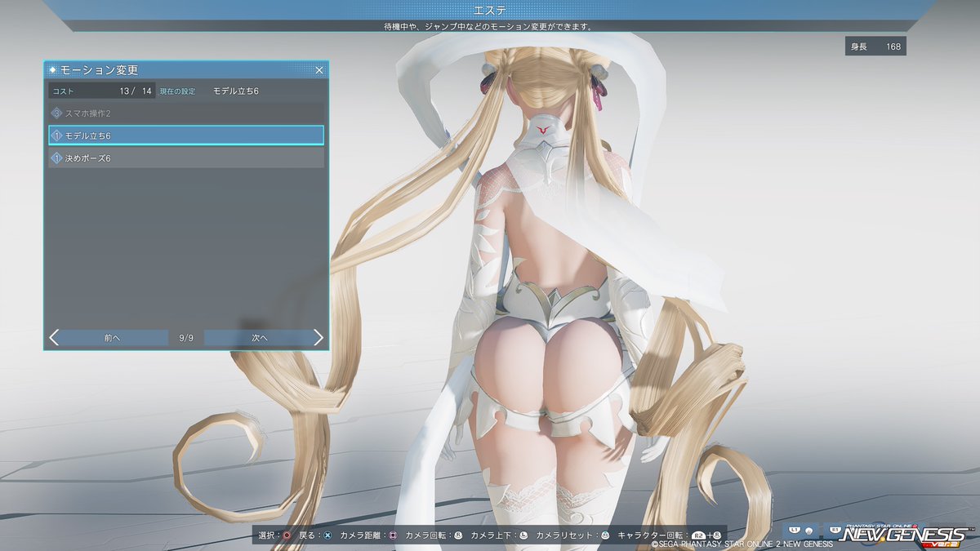Click the 戻る hint label in bottom bar
Viewport: 980px width, 551px height.
[x=307, y=535]
